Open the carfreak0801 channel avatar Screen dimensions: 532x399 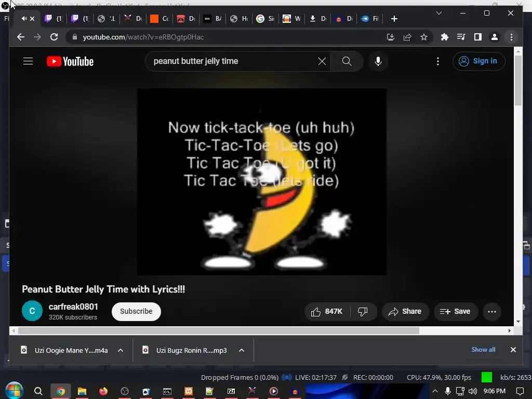click(x=32, y=311)
